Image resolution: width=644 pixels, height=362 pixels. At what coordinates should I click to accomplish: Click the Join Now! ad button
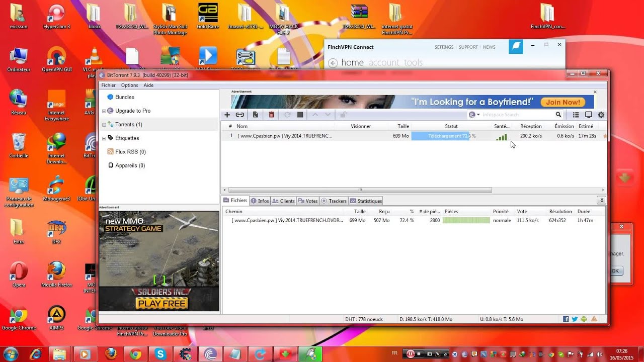coord(563,102)
